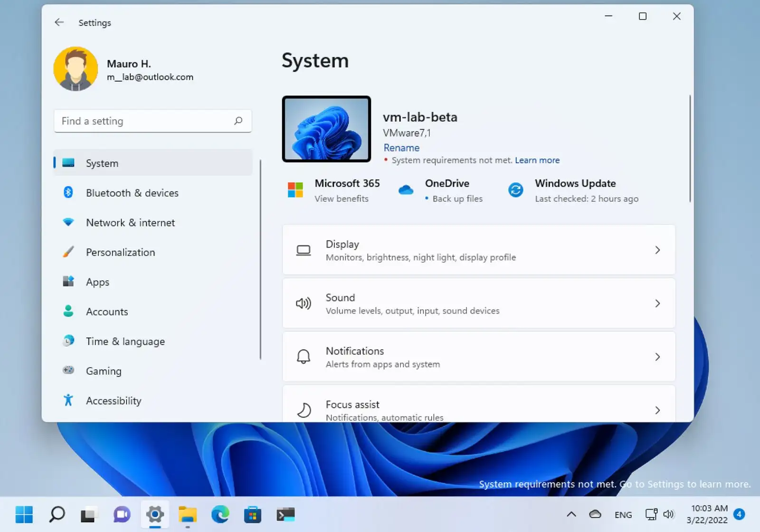Click the Microsoft 365 logo
The width and height of the screenshot is (760, 532).
click(295, 190)
